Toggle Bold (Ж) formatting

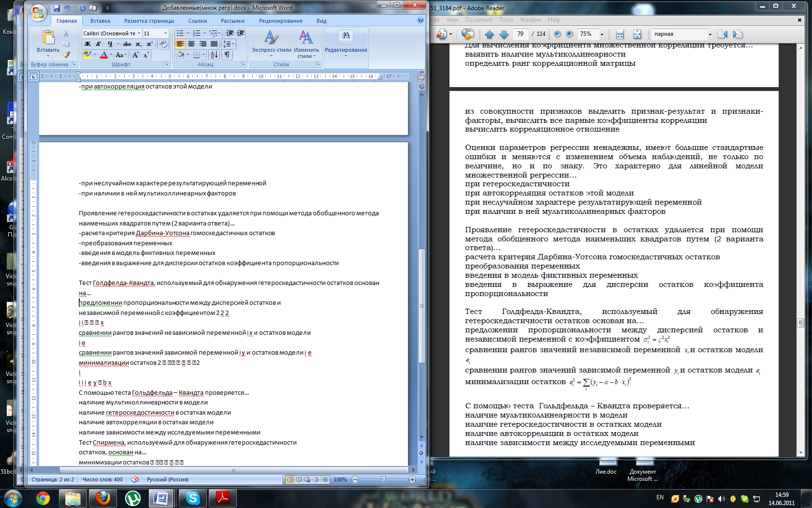[87, 44]
